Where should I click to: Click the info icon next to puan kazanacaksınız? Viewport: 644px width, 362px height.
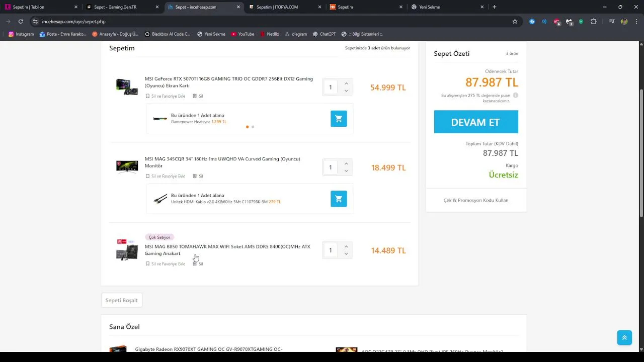tap(516, 96)
